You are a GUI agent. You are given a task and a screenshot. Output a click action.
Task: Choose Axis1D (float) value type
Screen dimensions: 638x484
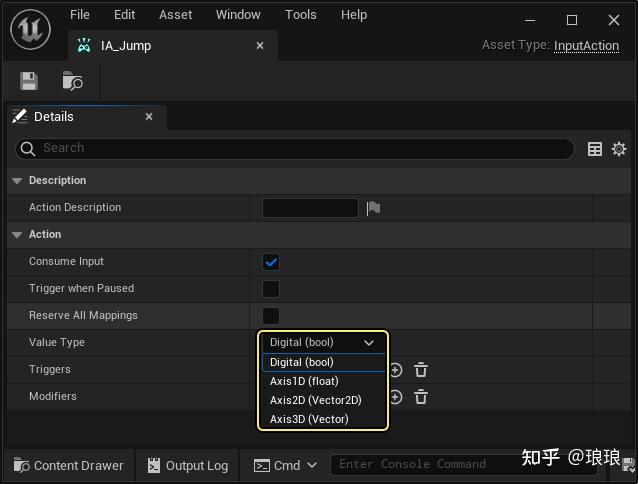(x=323, y=381)
